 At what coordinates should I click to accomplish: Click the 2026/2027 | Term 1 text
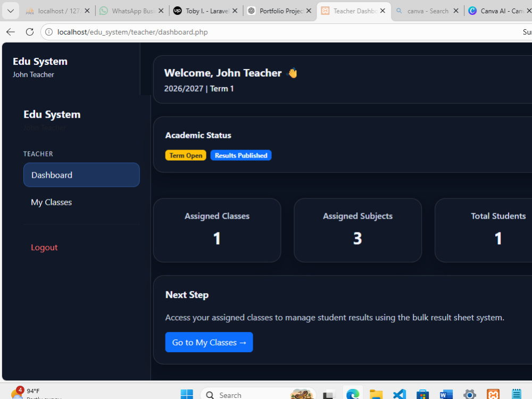coord(199,88)
